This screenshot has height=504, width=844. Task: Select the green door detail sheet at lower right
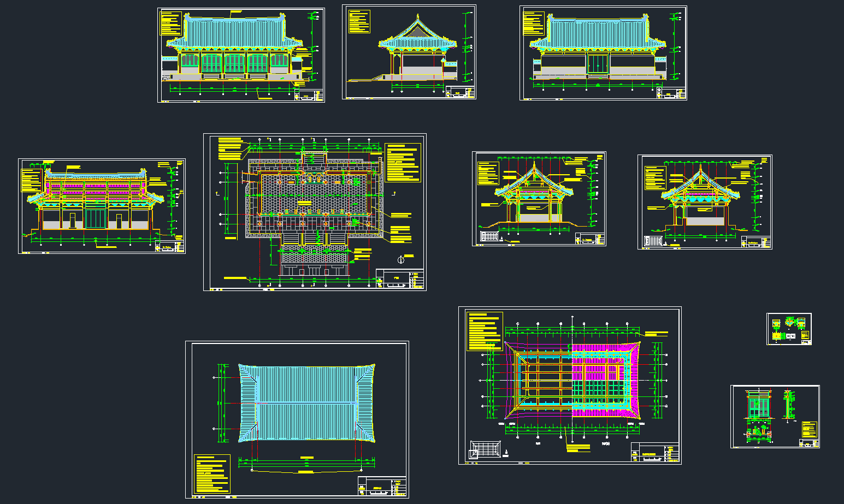coord(775,417)
